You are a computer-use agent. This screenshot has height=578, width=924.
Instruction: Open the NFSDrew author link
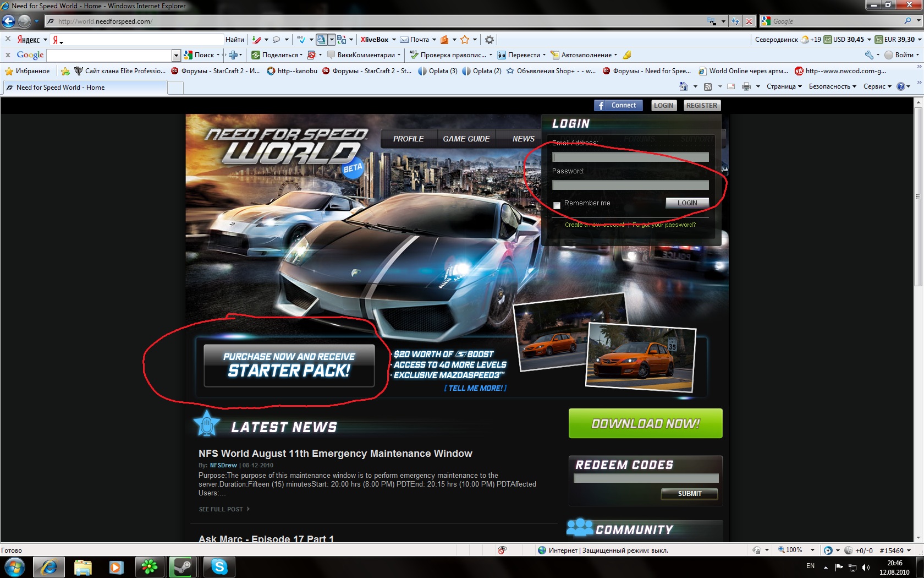223,465
